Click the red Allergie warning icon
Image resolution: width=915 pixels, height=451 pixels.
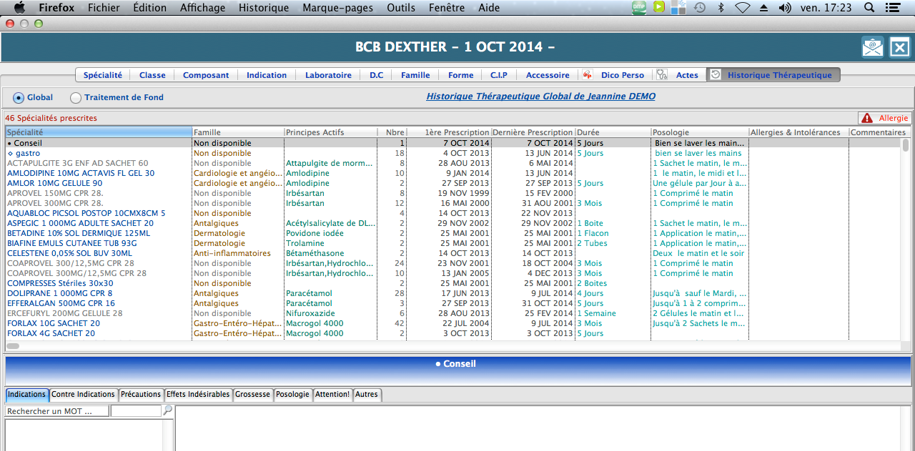point(866,118)
